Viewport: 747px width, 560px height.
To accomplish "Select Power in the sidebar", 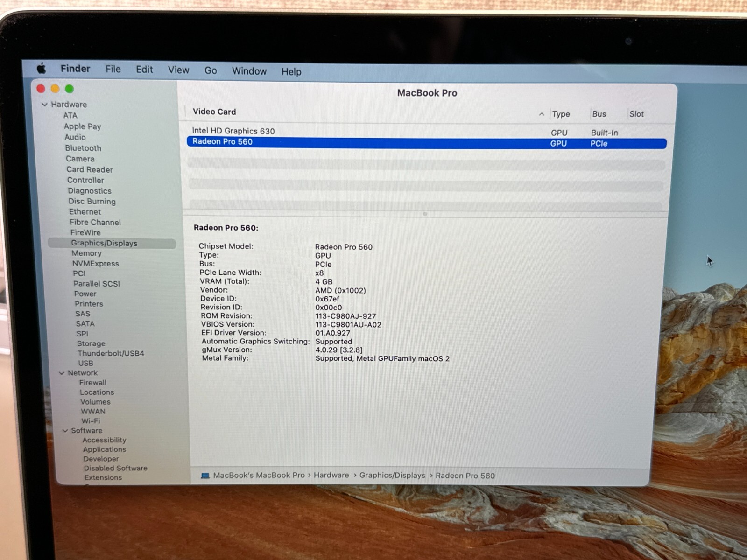I will click(85, 294).
